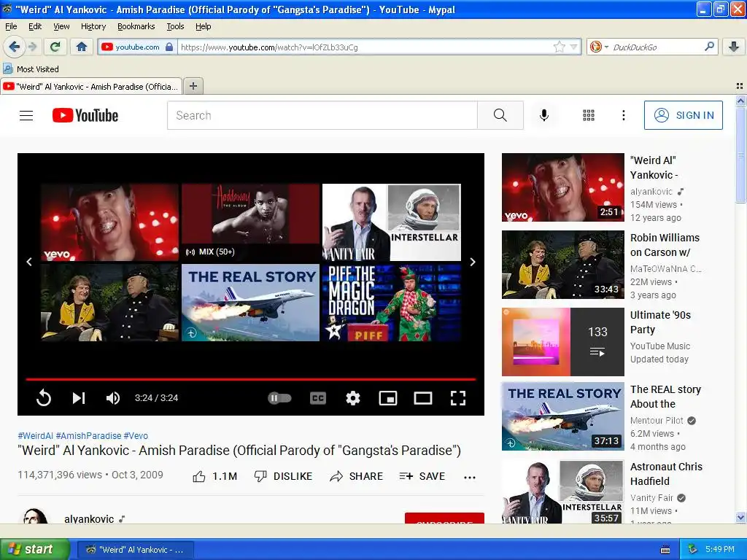Click the SAVE to playlist button
This screenshot has height=560, width=747.
422,476
